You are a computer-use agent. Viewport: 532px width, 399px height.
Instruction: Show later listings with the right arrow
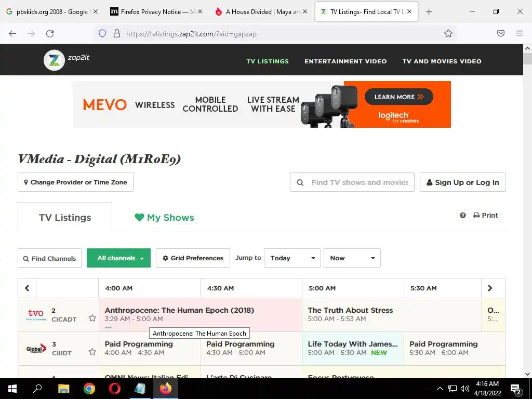[490, 288]
